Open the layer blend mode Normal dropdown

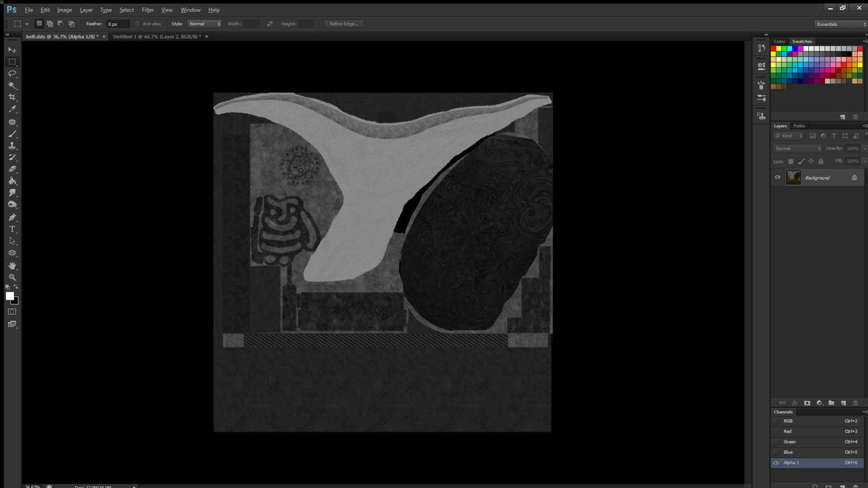(797, 148)
